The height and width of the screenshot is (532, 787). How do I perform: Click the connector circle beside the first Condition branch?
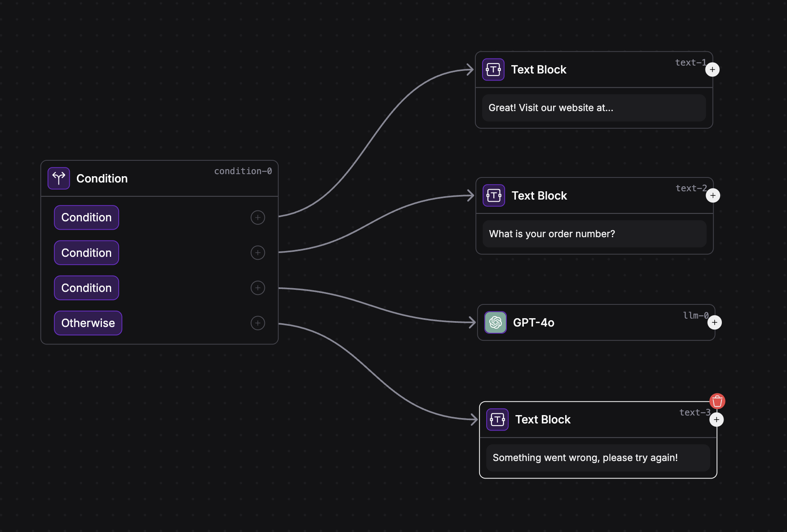[258, 218]
